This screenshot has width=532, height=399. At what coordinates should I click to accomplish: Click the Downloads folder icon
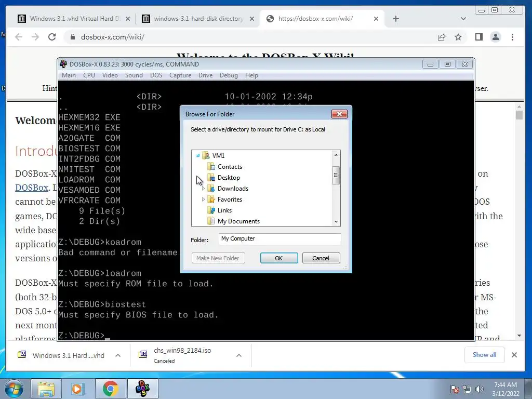tap(211, 189)
